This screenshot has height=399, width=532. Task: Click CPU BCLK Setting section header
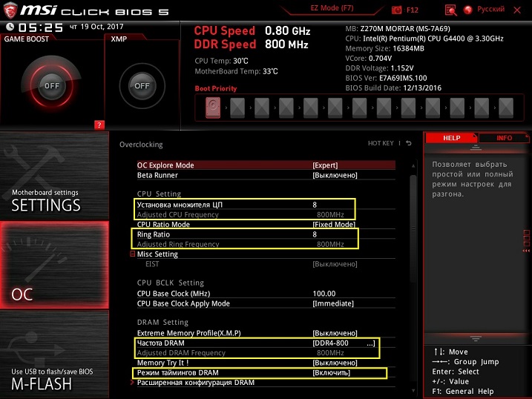171,283
